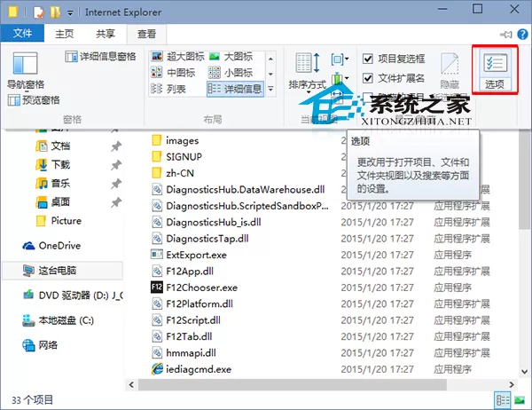
Task: Click the F12Chooser.exe file icon
Action: [157, 288]
